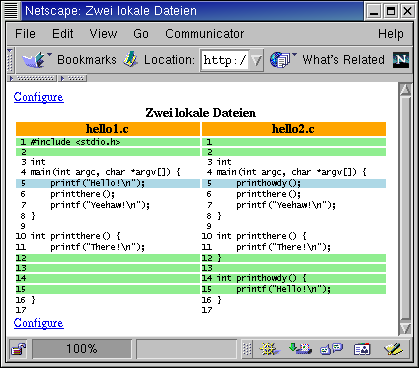Image resolution: width=419 pixels, height=368 pixels.
Task: Click the Bookmarks label
Action: 87,60
